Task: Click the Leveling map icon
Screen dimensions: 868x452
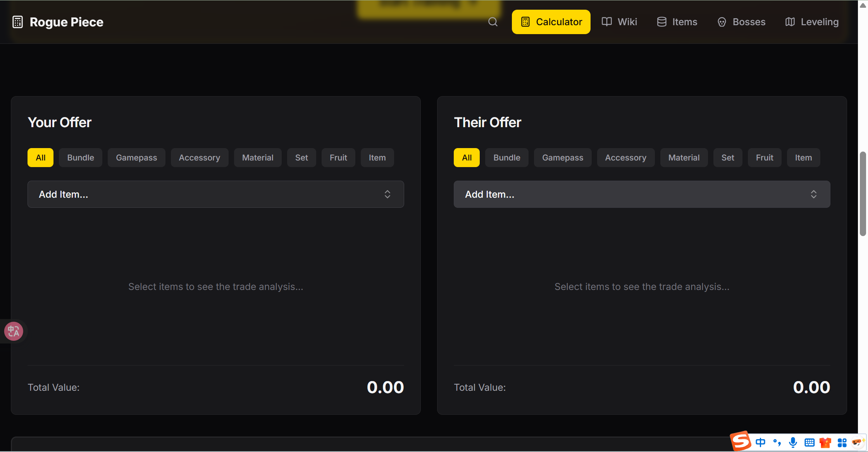Action: tap(790, 22)
